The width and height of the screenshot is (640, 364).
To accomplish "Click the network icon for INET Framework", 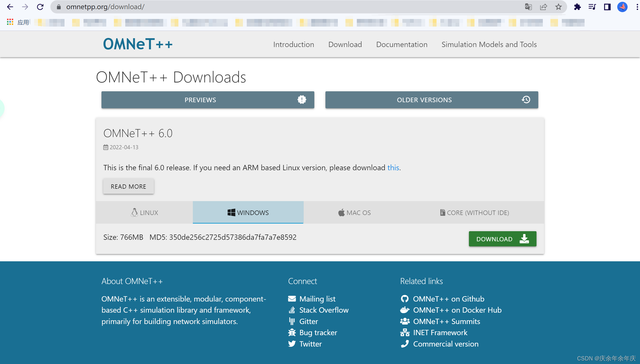I will coord(405,332).
